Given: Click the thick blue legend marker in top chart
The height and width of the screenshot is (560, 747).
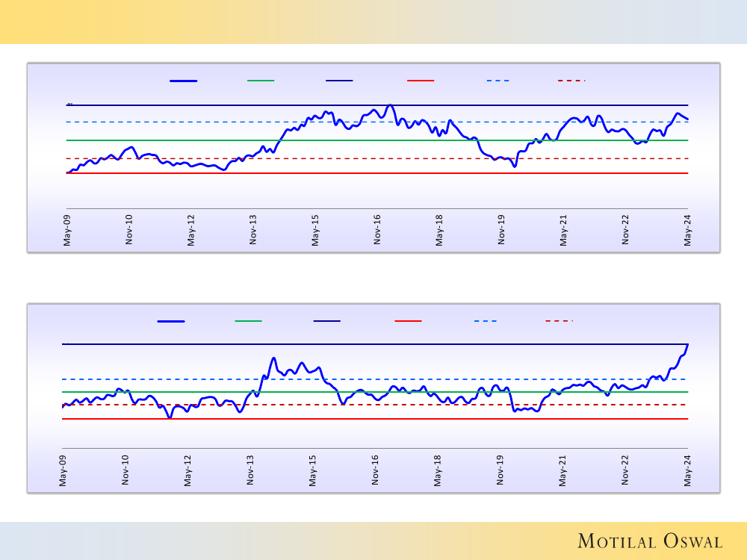Looking at the screenshot, I should point(184,80).
